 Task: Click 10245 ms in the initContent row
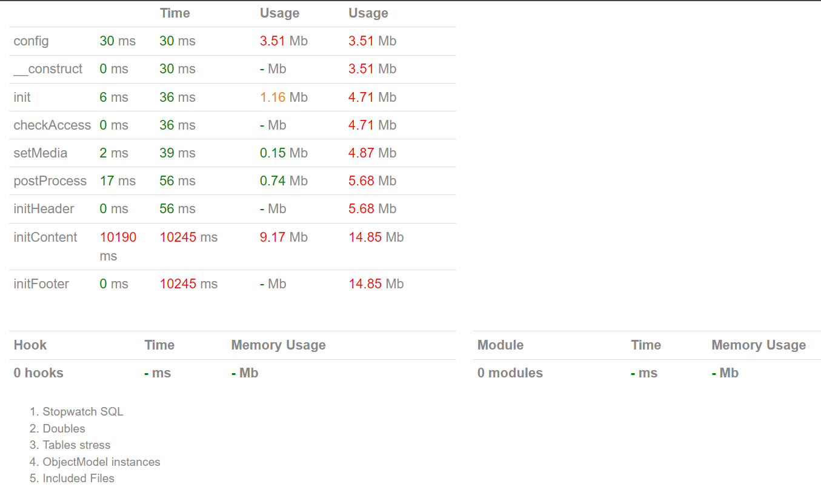pos(189,237)
